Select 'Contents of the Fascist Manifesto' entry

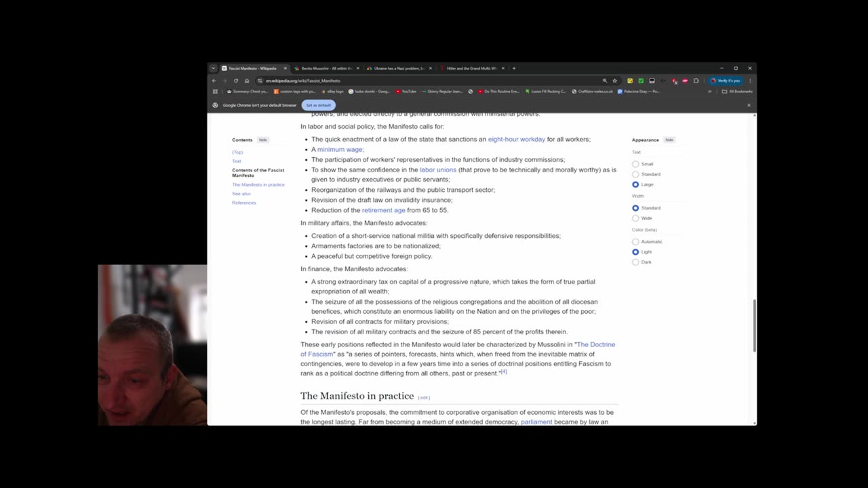pyautogui.click(x=258, y=173)
